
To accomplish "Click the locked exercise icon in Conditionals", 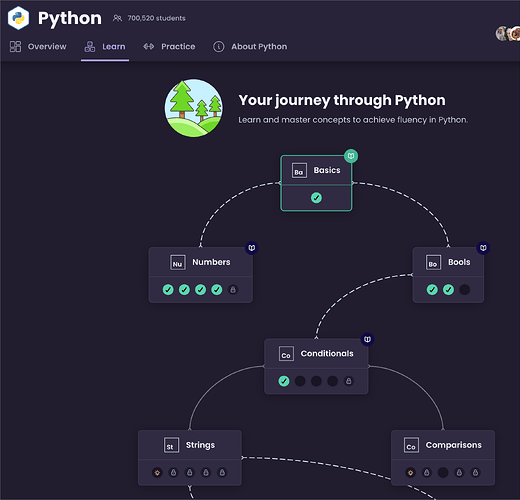I will tap(349, 381).
